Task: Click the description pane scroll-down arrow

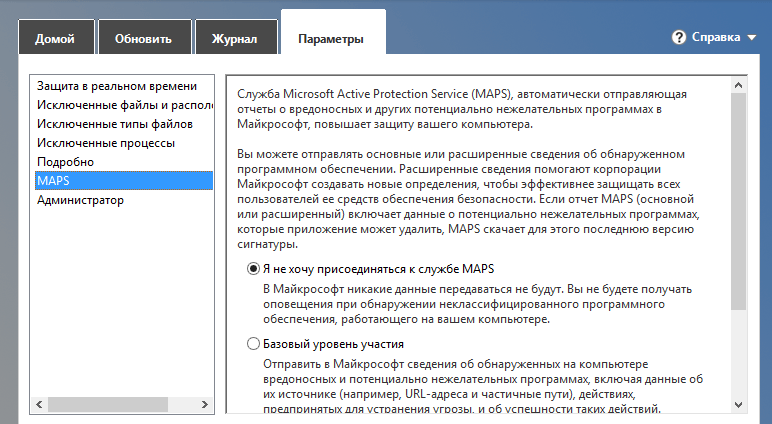Action: tap(739, 404)
